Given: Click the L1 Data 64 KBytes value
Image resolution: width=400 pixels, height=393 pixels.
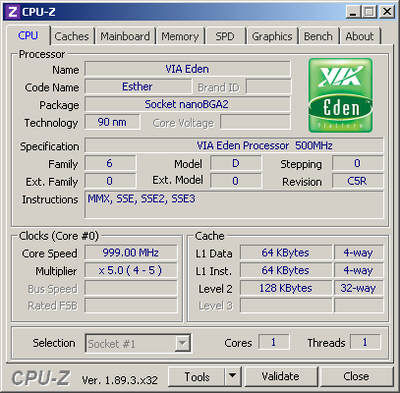Looking at the screenshot, I should tap(286, 252).
